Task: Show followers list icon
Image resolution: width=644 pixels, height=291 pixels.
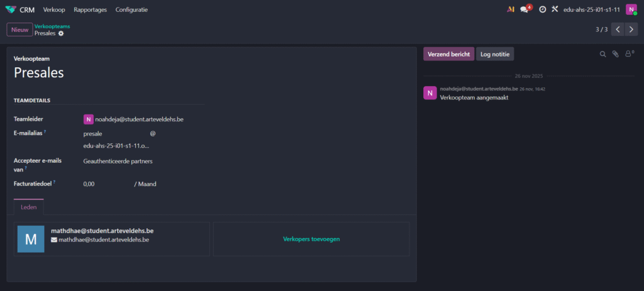Action: tap(628, 55)
